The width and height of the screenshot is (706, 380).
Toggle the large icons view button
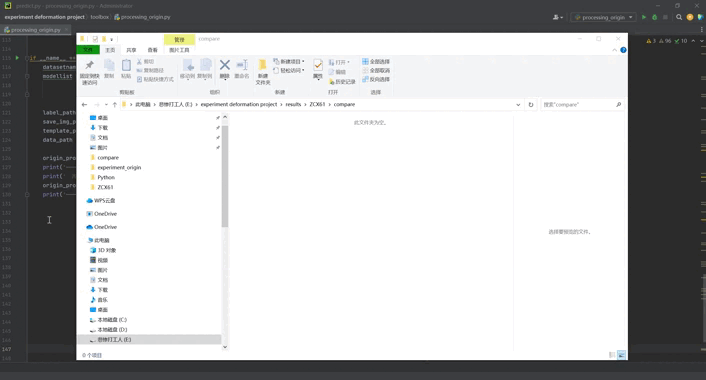[621, 355]
